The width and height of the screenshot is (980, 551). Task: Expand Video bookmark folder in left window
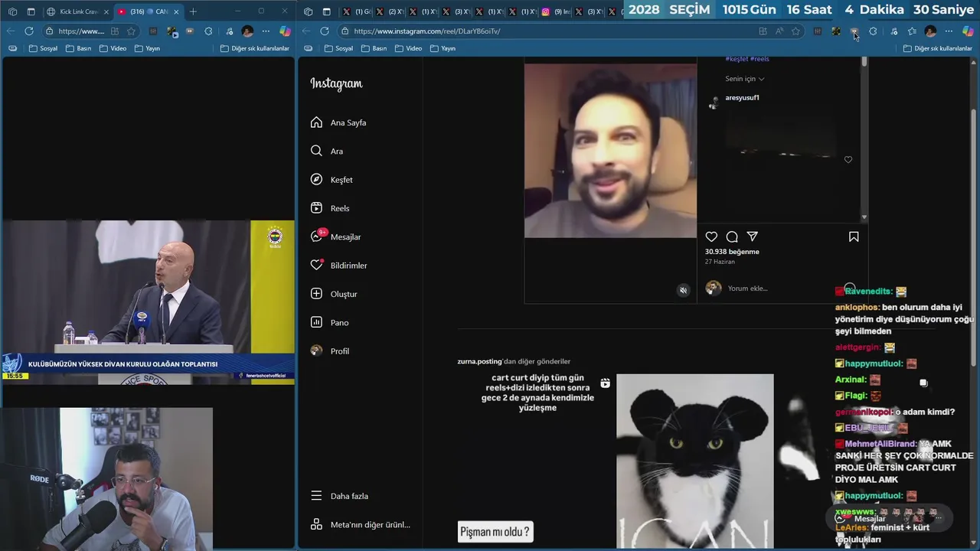click(113, 48)
